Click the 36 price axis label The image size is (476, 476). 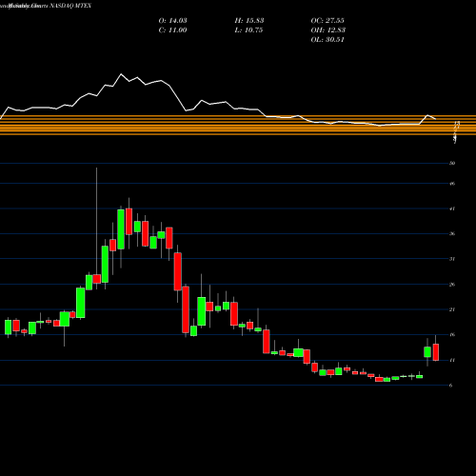[x=452, y=233]
